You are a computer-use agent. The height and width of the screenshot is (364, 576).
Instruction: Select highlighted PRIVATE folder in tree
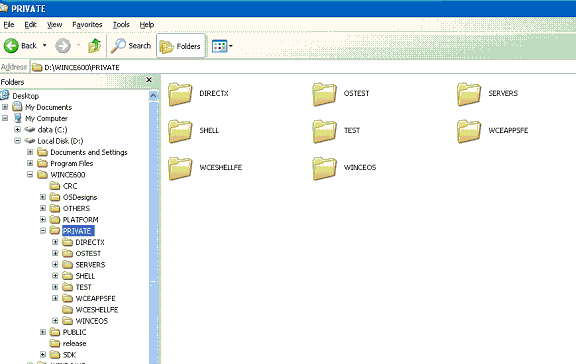(x=77, y=231)
